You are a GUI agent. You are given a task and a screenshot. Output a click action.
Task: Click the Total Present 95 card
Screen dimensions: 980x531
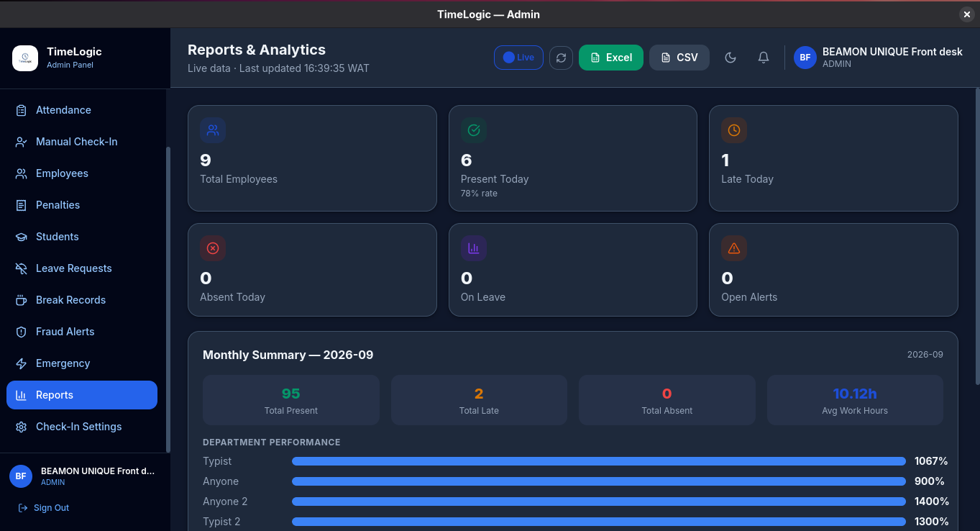point(291,400)
